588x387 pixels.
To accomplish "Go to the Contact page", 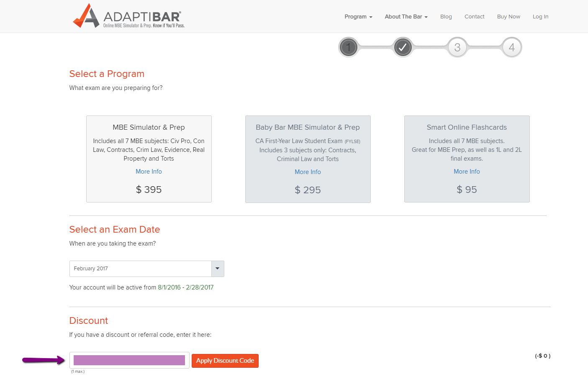I will tap(474, 17).
